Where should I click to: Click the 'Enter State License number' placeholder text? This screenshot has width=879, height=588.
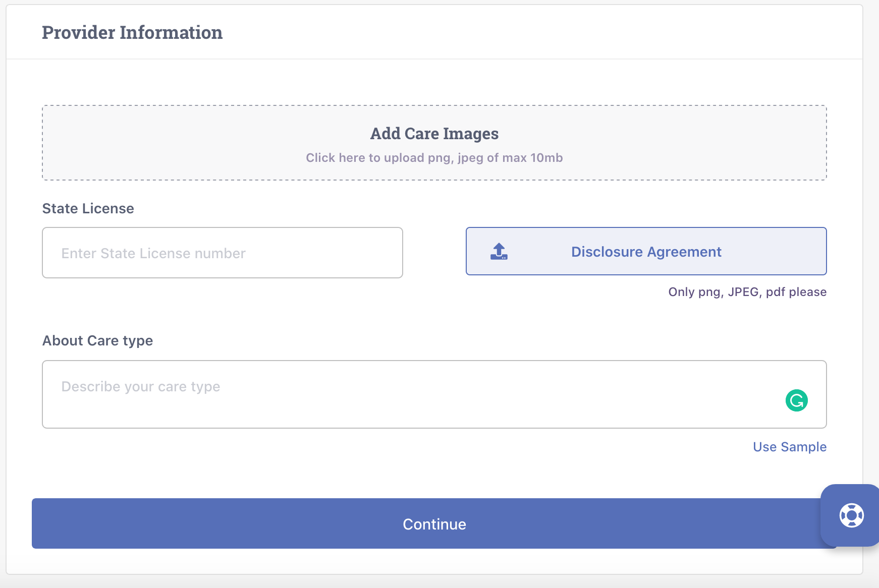pyautogui.click(x=153, y=253)
